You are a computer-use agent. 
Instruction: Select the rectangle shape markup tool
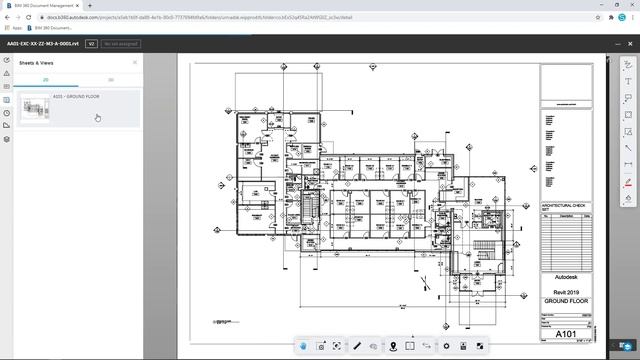pyautogui.click(x=628, y=115)
